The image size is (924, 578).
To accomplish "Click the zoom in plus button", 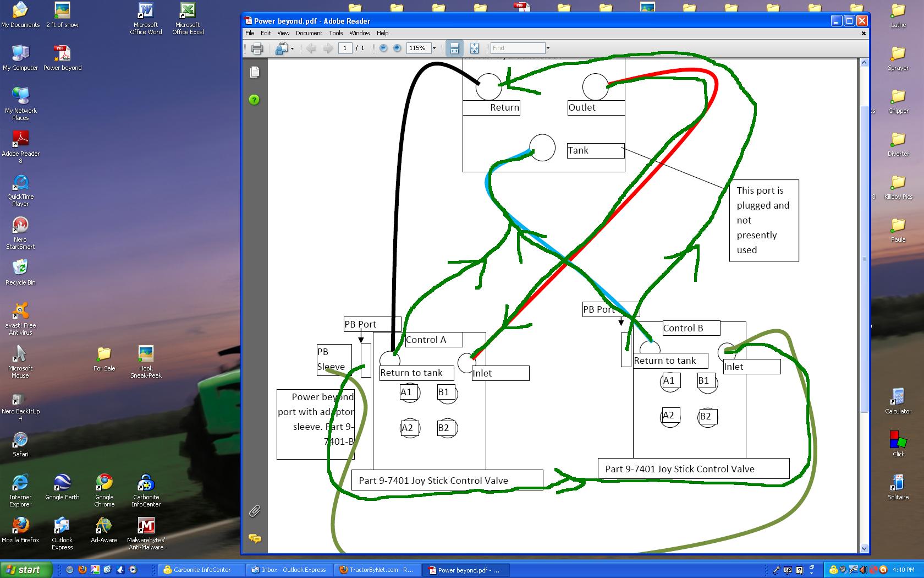I will point(397,48).
